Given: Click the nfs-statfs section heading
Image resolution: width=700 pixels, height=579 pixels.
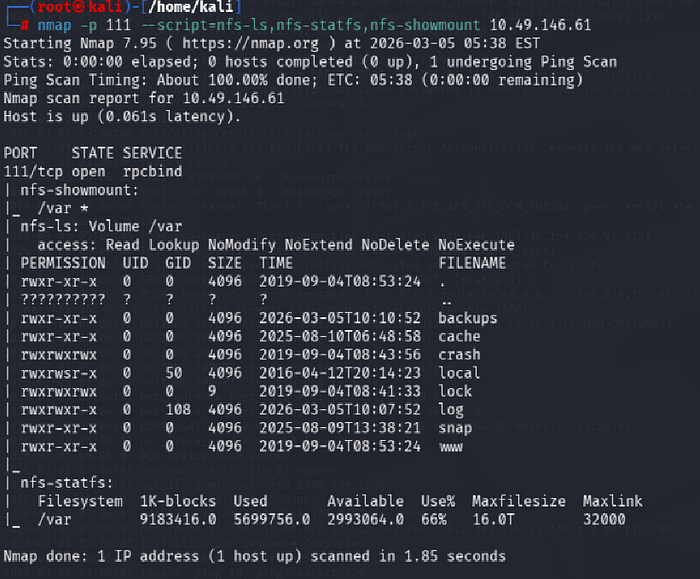Looking at the screenshot, I should (x=67, y=483).
